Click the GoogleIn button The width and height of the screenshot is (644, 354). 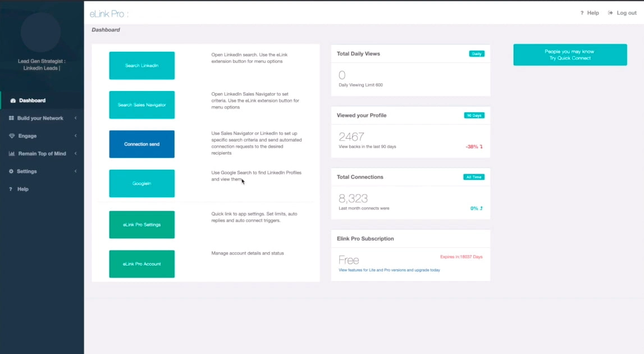pos(141,183)
